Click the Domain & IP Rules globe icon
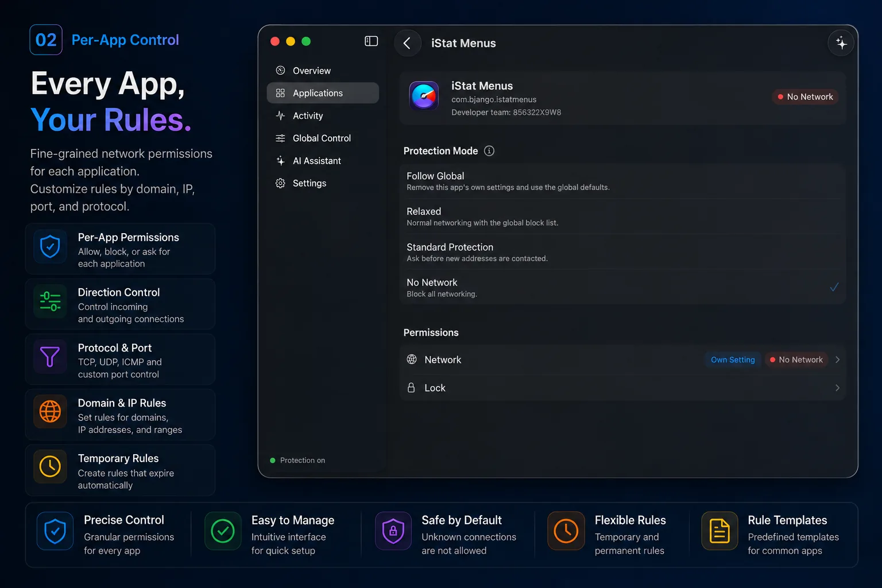 pos(50,412)
